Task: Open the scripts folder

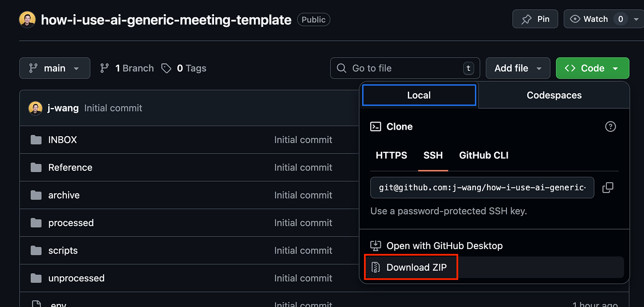Action: [63, 250]
